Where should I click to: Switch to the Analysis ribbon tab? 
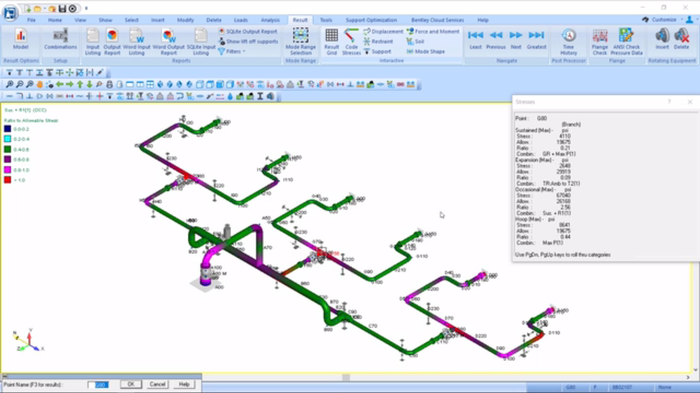270,20
